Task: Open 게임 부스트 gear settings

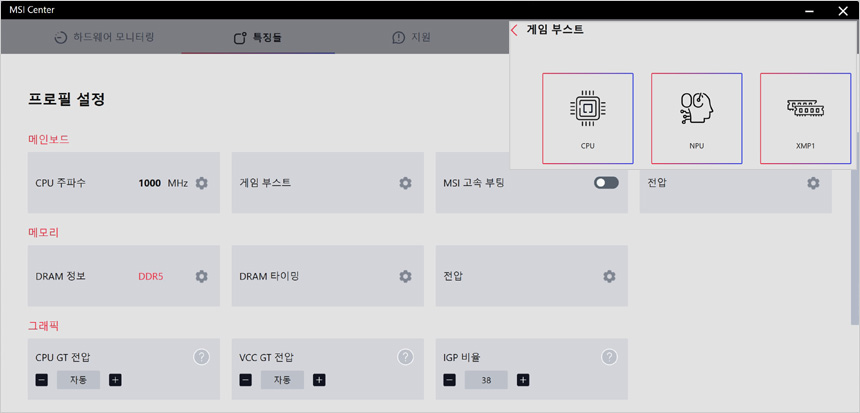Action: tap(405, 183)
